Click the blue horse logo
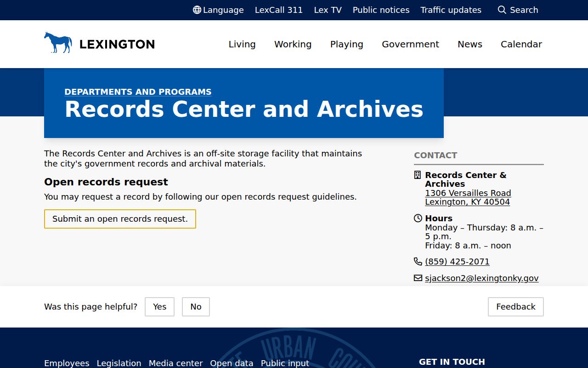This screenshot has height=368, width=588. [58, 42]
